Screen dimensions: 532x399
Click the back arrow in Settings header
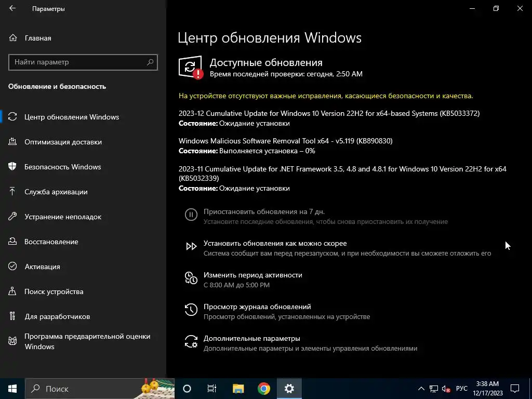[12, 8]
